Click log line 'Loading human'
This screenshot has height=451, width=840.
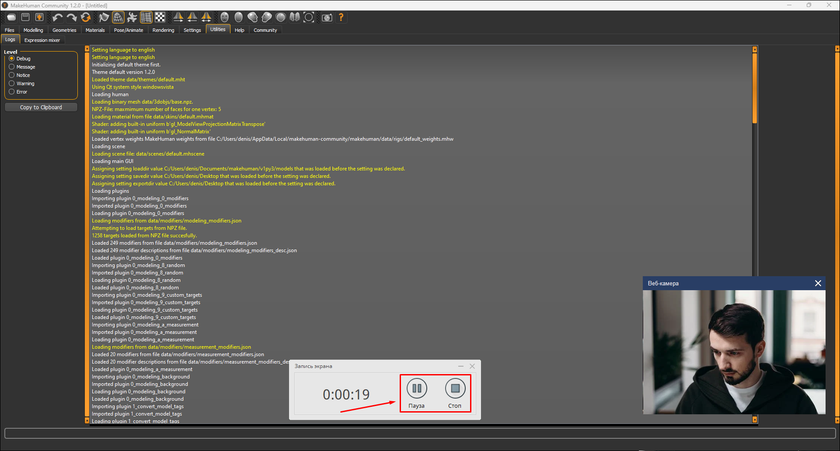click(x=110, y=94)
